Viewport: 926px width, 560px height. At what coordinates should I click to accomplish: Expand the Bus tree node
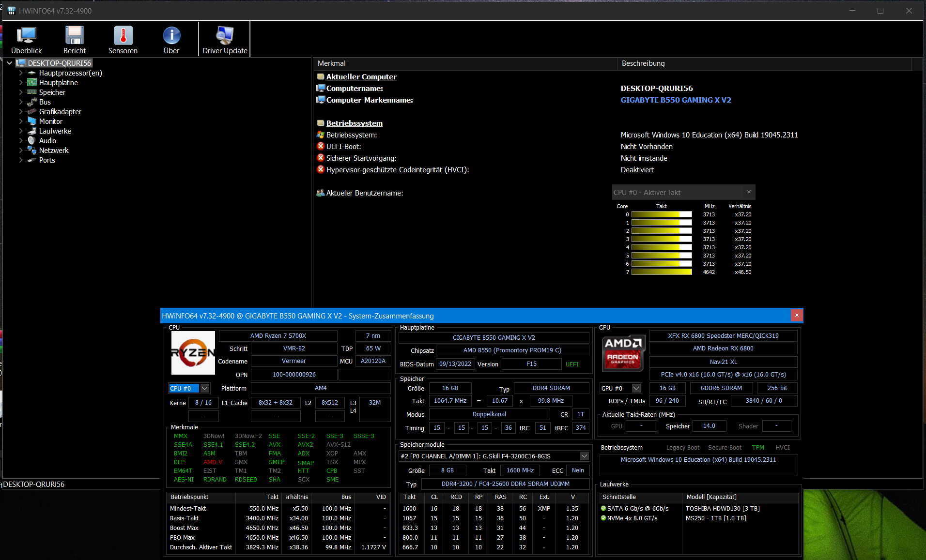click(21, 102)
